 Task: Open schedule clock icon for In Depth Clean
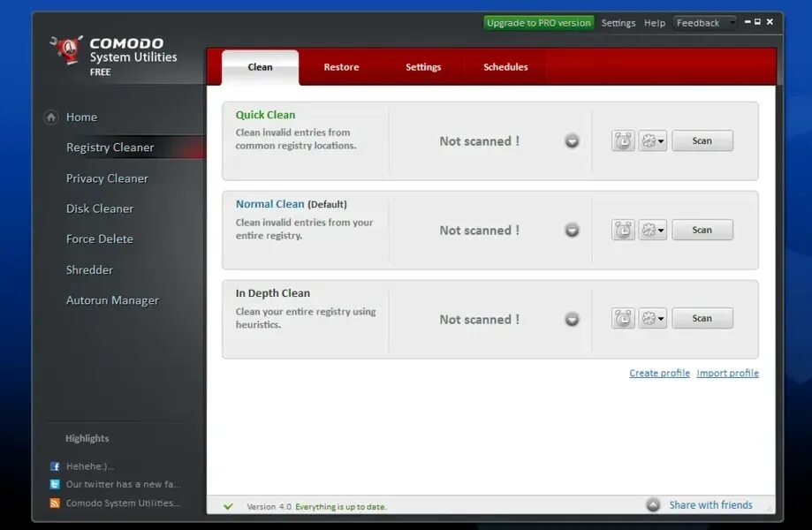(623, 318)
